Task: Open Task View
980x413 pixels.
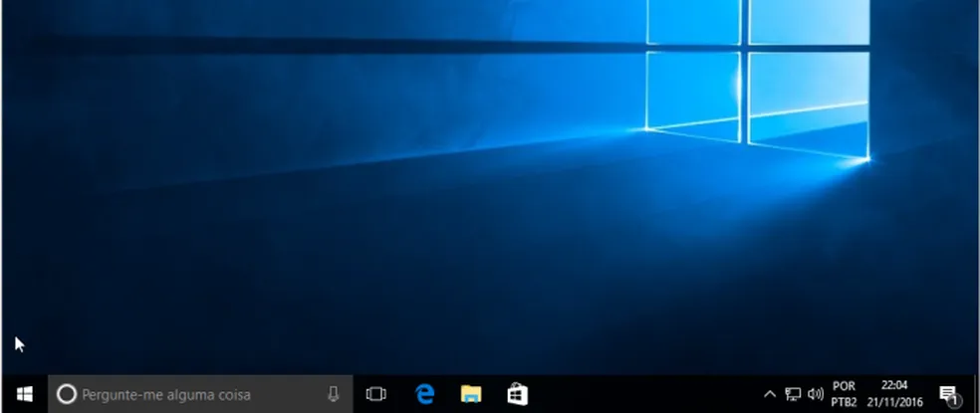Action: tap(375, 394)
